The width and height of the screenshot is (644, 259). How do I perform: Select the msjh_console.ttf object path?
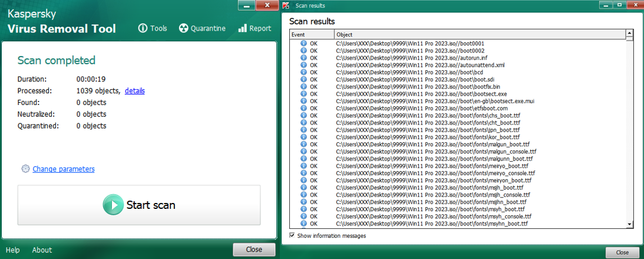433,195
